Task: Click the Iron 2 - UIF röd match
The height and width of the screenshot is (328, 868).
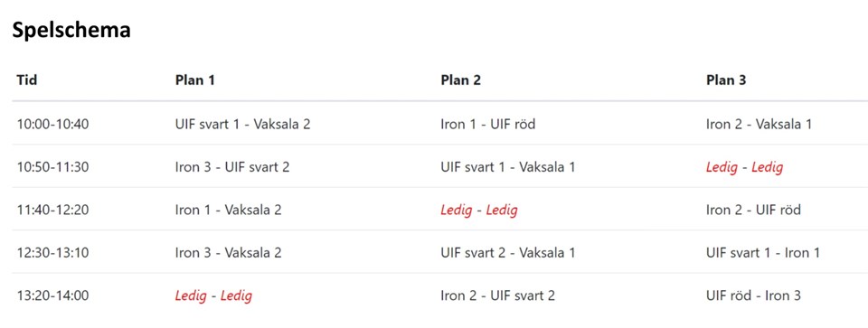Action: pos(753,210)
